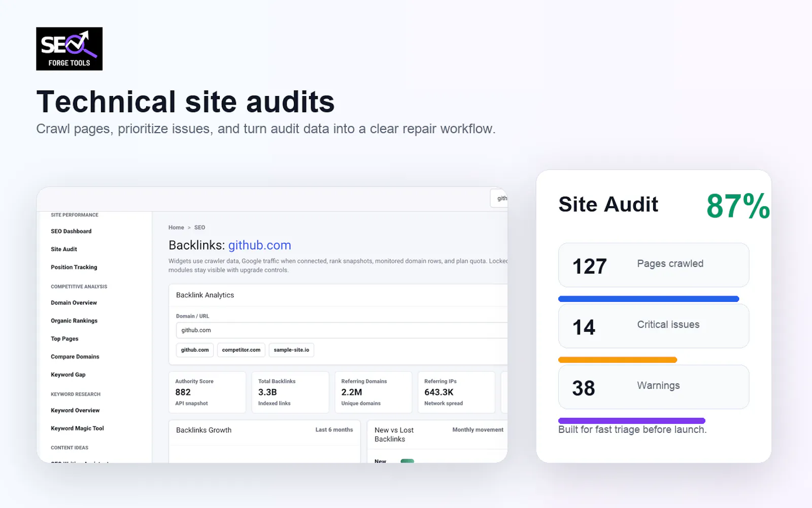Click the Referring Domains 2.2M card
Viewport: 812px width, 508px height.
pos(373,392)
